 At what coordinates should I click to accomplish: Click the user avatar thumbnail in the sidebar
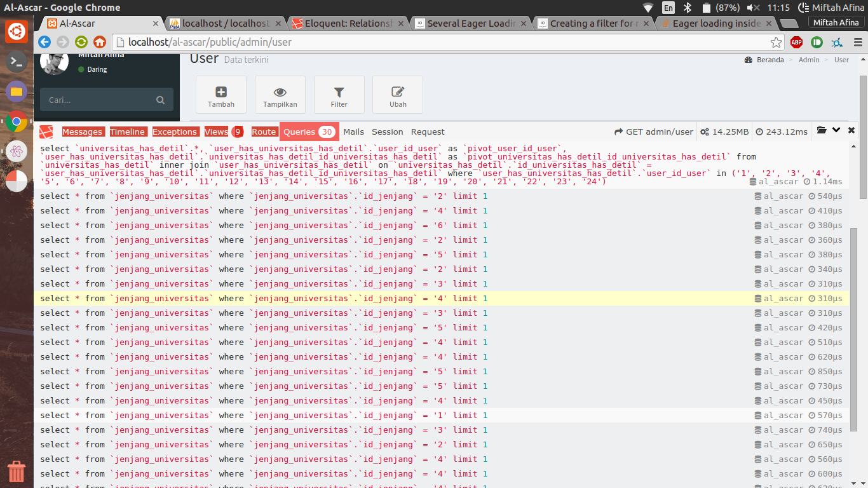pyautogui.click(x=55, y=64)
